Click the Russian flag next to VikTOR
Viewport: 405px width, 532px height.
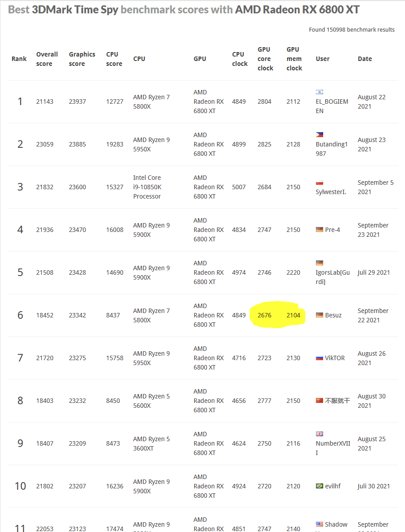click(320, 358)
